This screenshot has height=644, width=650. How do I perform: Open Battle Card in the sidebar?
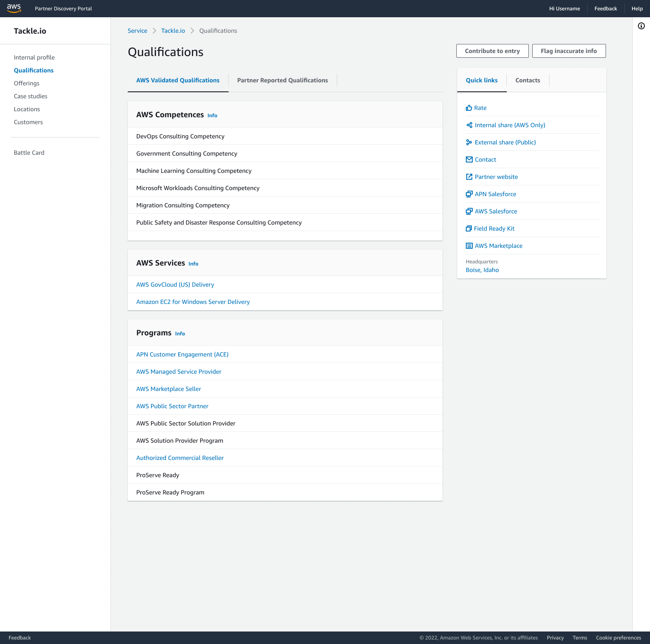coord(29,153)
